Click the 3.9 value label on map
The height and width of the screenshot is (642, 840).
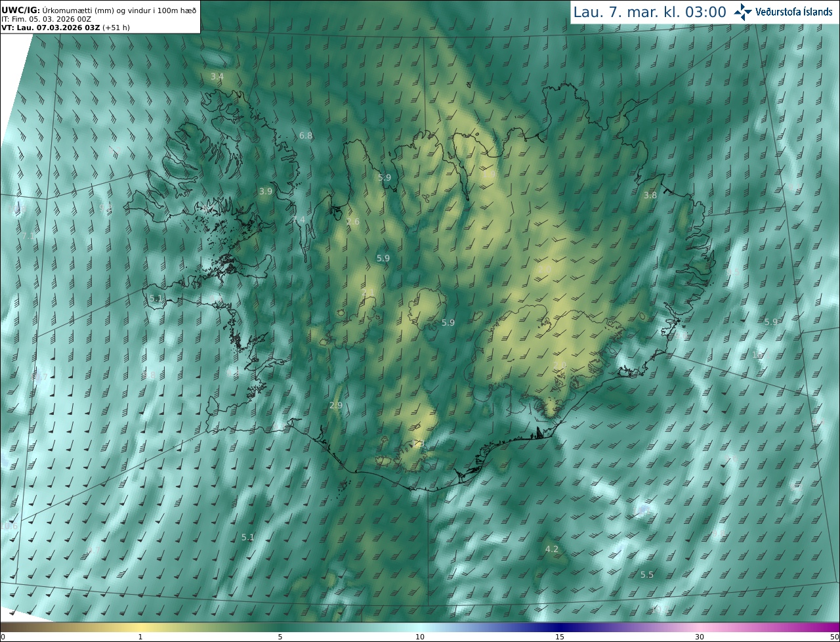point(265,192)
